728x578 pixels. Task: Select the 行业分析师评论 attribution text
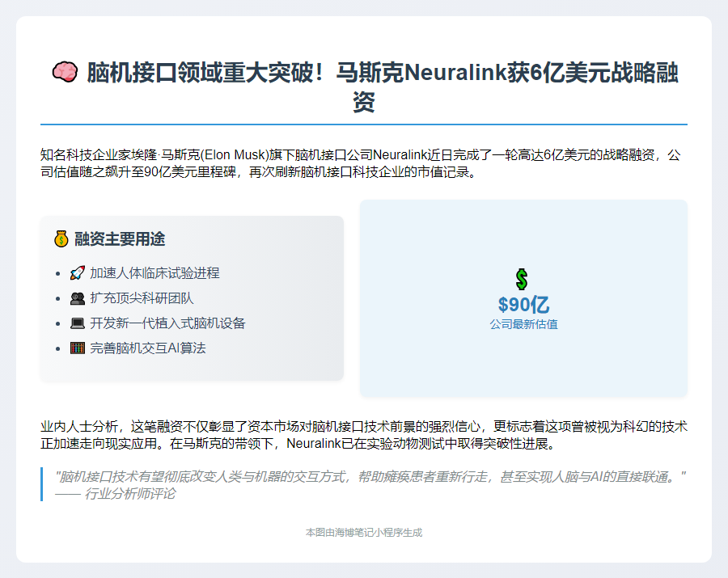113,499
